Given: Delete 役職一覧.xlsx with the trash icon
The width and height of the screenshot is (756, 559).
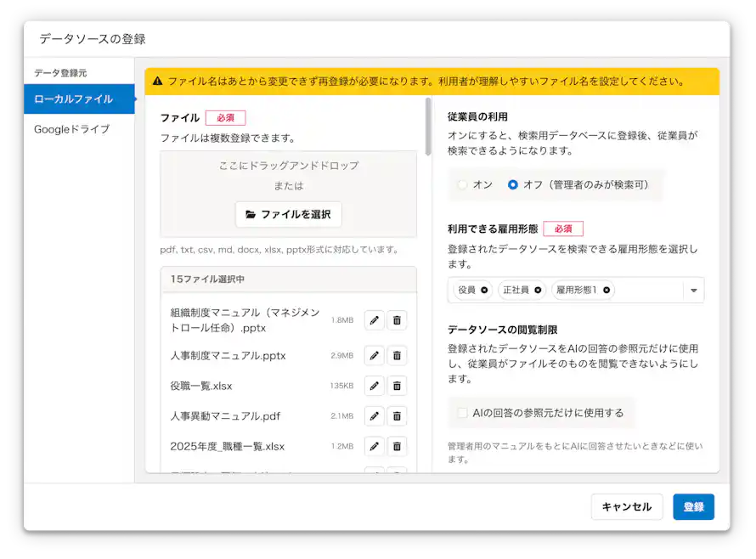Looking at the screenshot, I should (397, 386).
